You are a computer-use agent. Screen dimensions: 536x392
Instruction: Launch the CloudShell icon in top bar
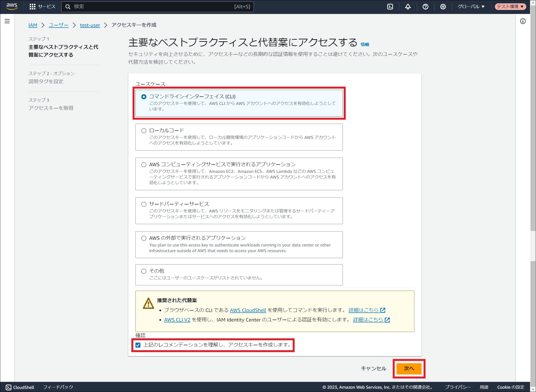(390, 7)
